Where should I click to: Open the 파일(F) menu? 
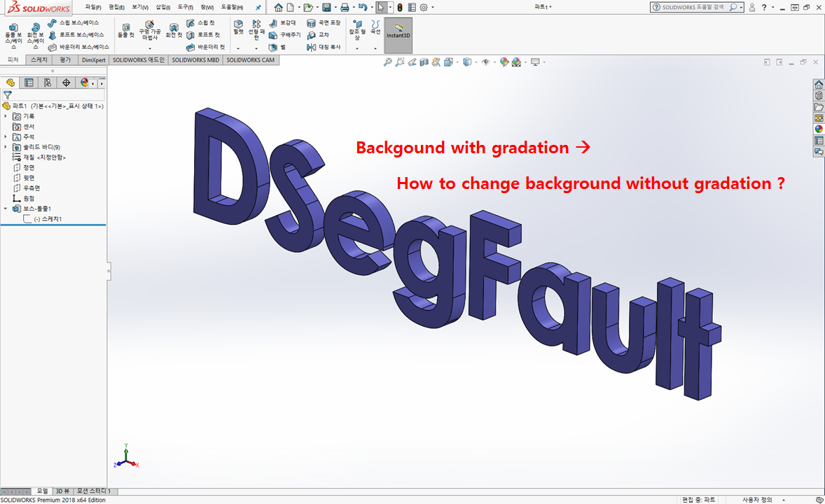pyautogui.click(x=93, y=8)
